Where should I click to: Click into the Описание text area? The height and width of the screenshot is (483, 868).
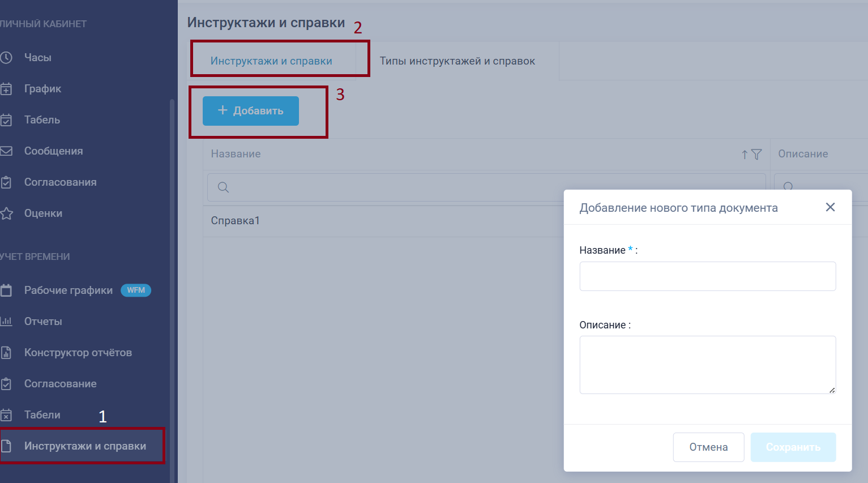click(x=707, y=365)
